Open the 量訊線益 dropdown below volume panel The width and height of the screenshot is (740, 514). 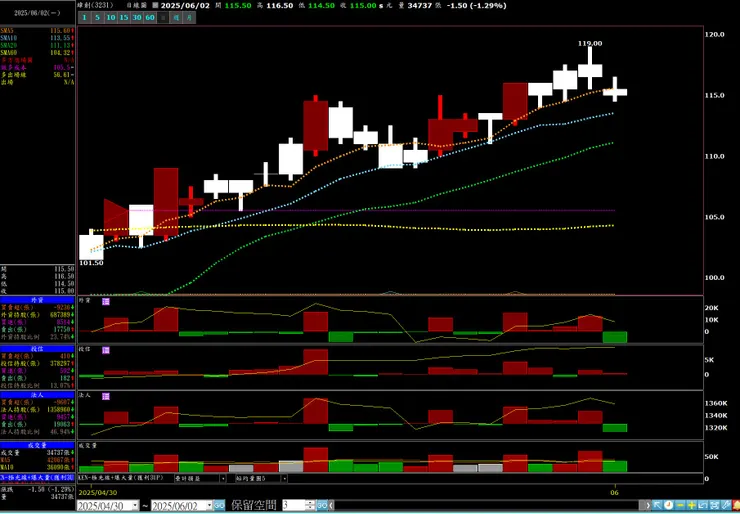click(x=223, y=478)
